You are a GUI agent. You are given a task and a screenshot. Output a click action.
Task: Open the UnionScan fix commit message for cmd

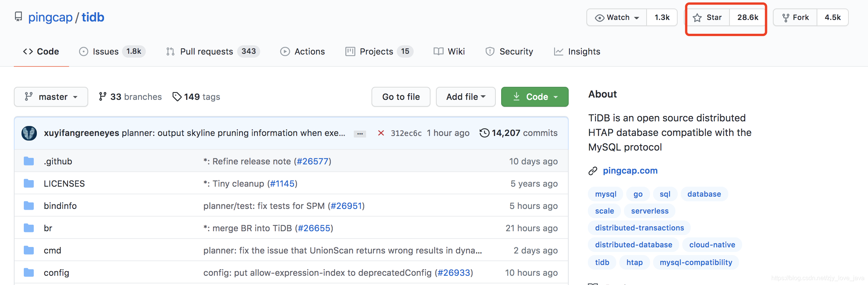coord(343,250)
